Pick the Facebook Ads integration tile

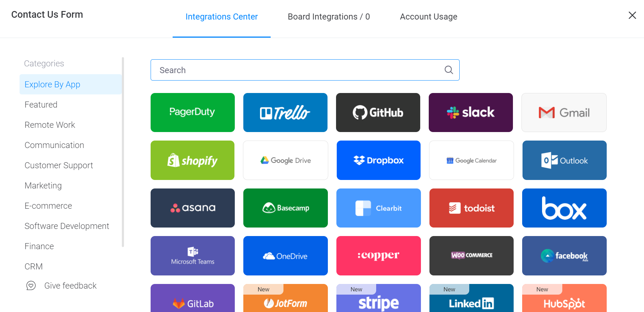564,256
